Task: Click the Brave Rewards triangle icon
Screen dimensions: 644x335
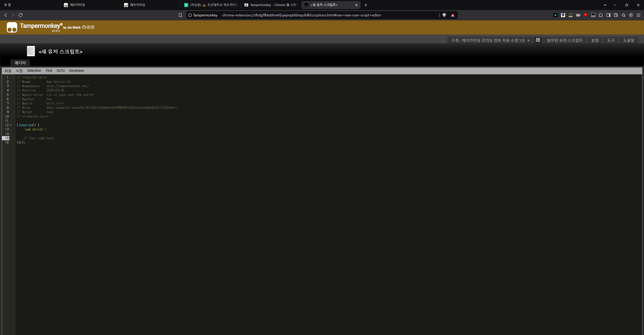Action: pyautogui.click(x=453, y=15)
